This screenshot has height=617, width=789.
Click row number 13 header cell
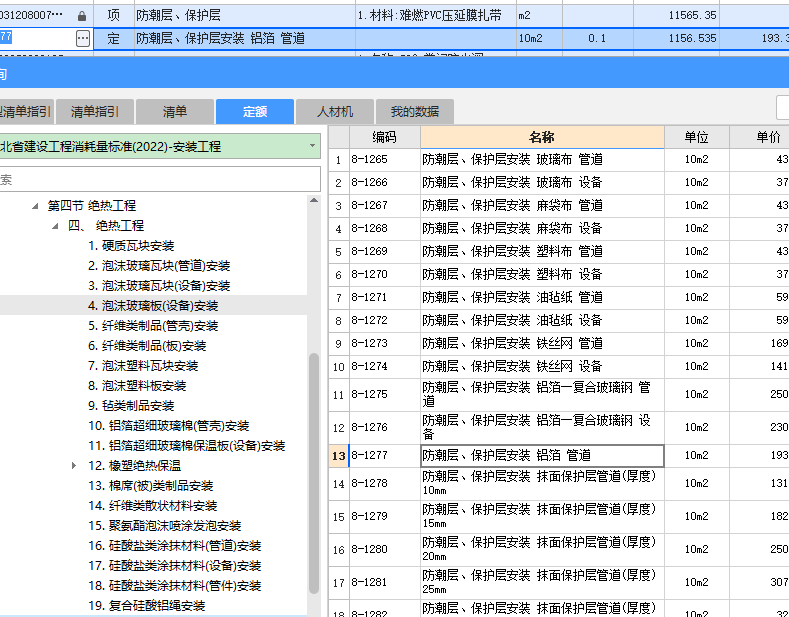pyautogui.click(x=339, y=456)
